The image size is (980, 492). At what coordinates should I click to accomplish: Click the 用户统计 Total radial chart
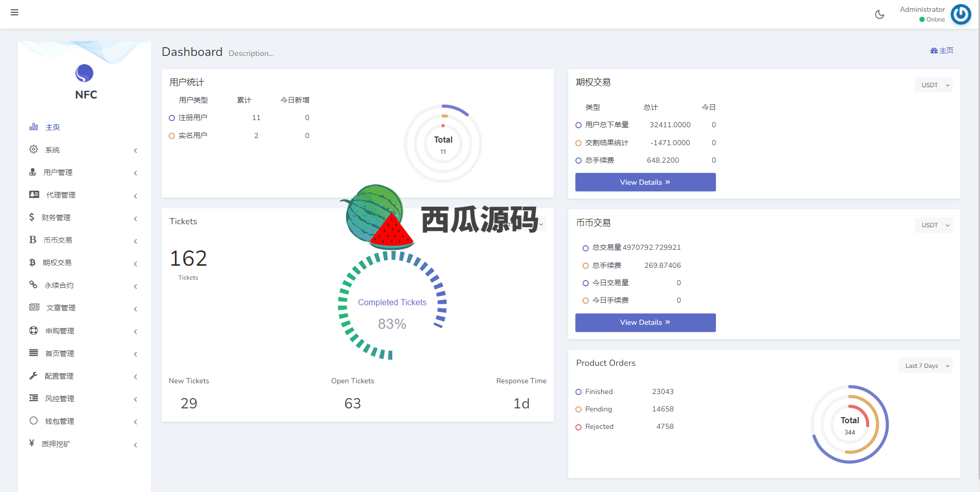[443, 144]
